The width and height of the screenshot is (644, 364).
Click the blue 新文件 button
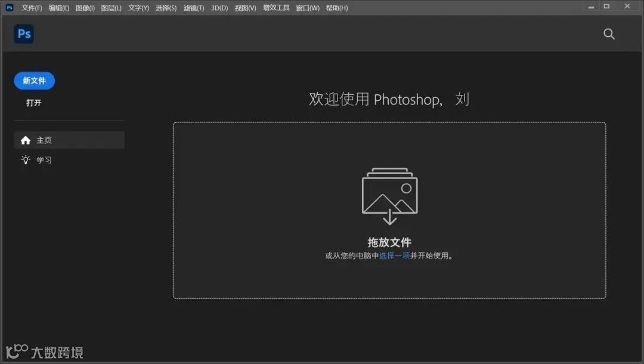pyautogui.click(x=34, y=81)
